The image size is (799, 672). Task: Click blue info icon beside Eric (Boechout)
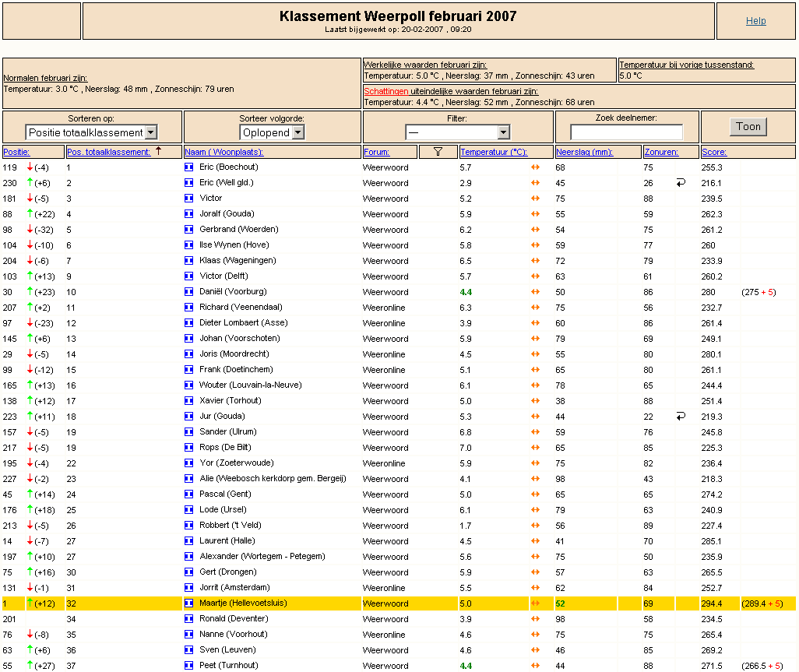click(189, 167)
